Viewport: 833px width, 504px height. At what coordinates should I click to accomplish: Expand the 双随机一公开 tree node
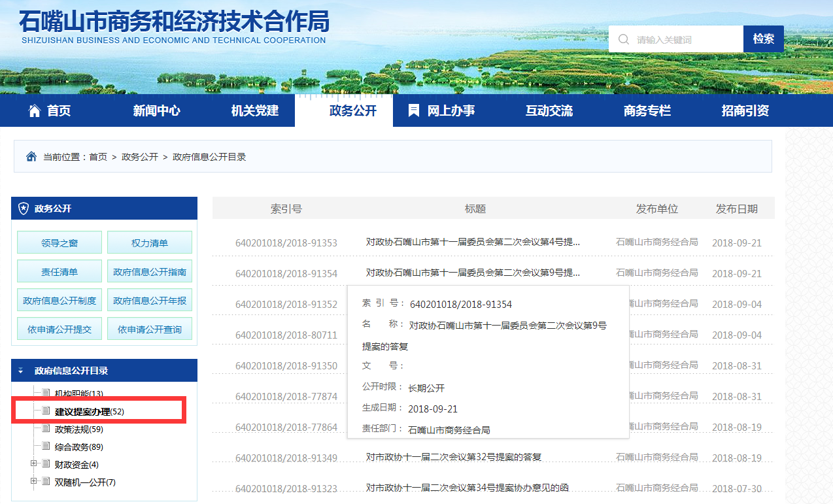[34, 482]
